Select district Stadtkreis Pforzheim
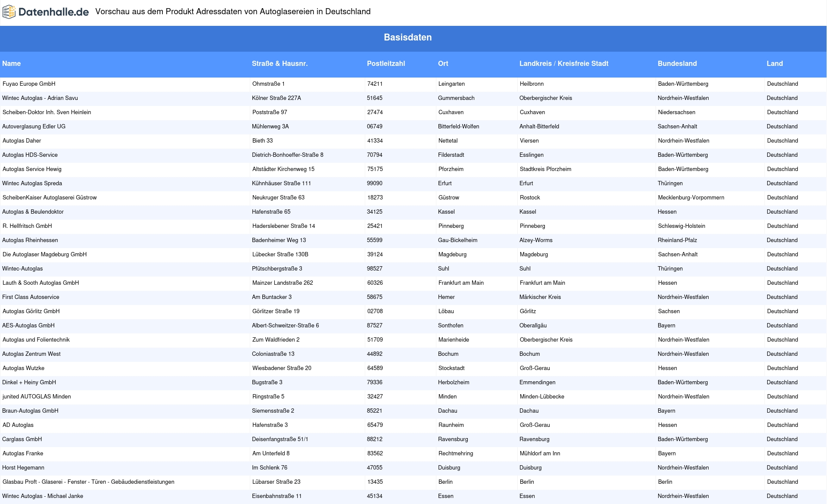The image size is (827, 504). coord(545,169)
